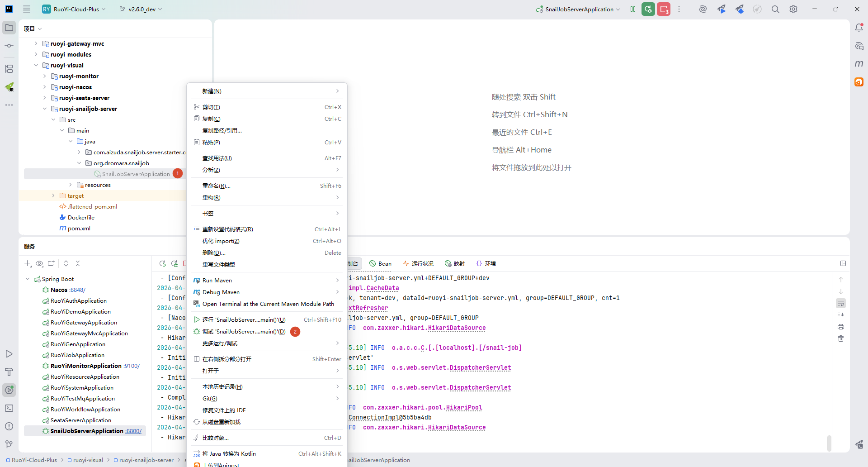Image resolution: width=868 pixels, height=467 pixels.
Task: Click the eye view-options icon in Services
Action: 40,263
